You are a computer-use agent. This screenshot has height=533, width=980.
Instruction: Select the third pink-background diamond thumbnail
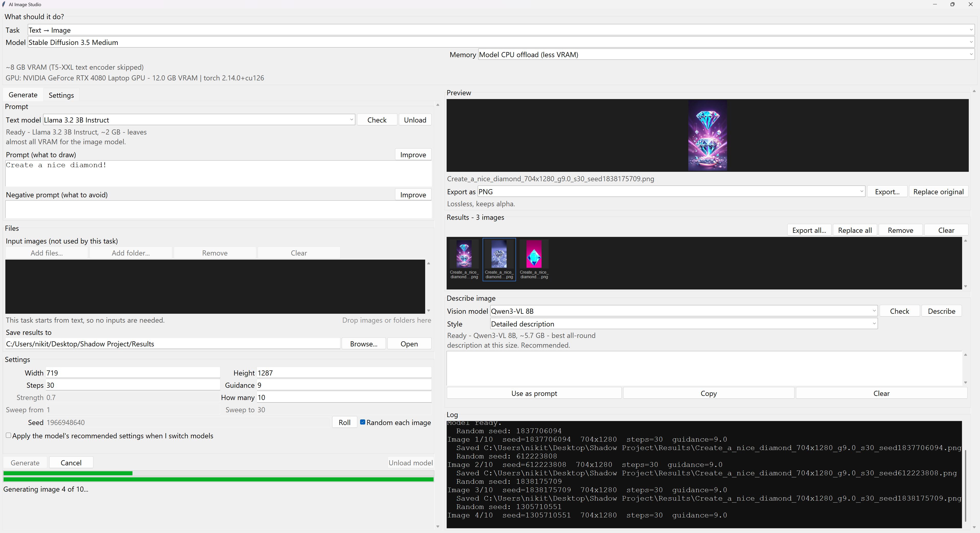[534, 259]
